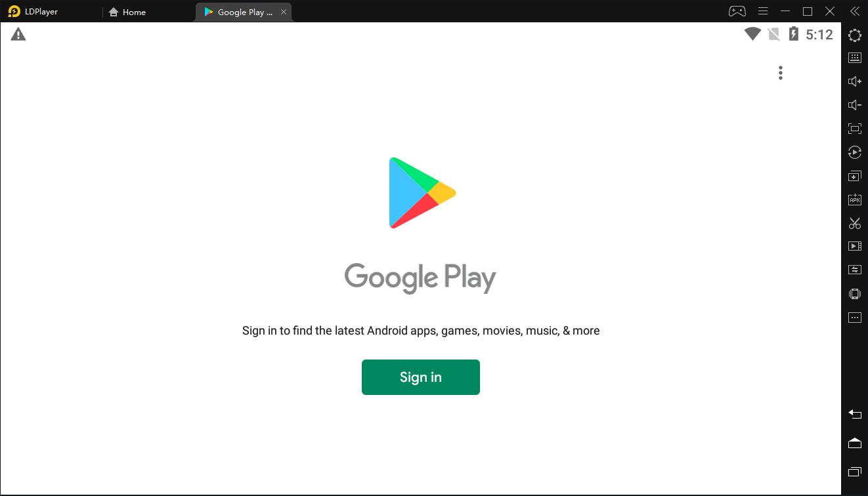The width and height of the screenshot is (868, 496).
Task: Expand more tools via ellipsis icon
Action: pos(854,318)
